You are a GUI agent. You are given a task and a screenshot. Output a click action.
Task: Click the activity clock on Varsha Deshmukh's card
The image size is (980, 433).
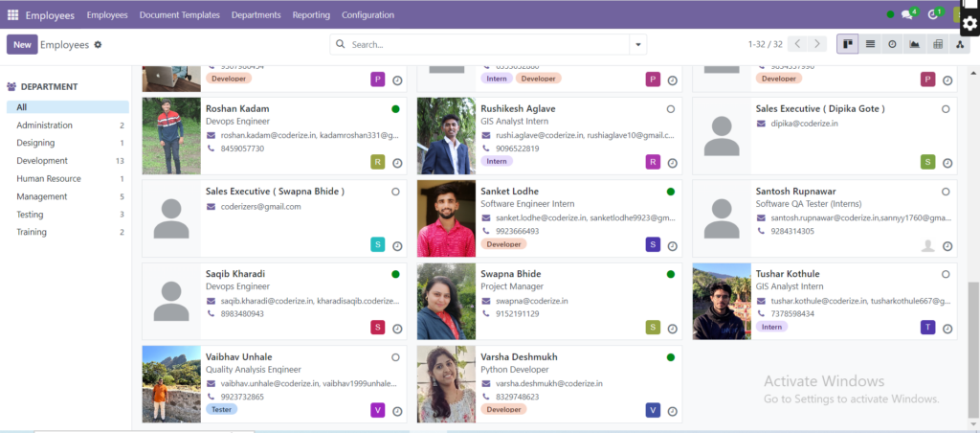click(x=672, y=411)
